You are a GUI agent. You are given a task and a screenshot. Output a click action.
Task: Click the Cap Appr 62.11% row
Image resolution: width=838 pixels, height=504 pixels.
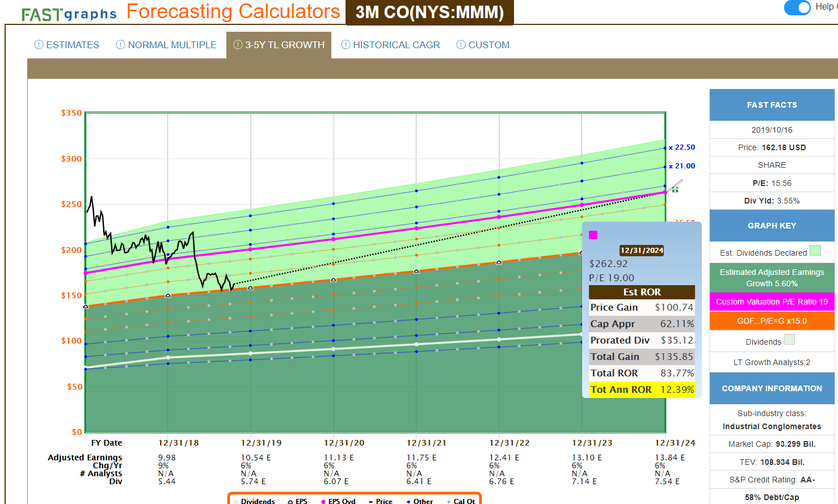(642, 324)
